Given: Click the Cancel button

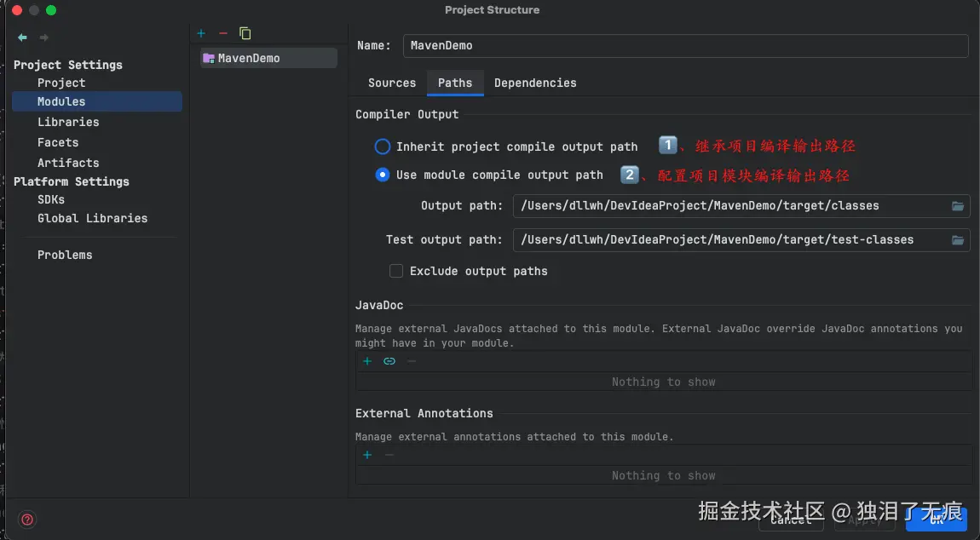Looking at the screenshot, I should [x=791, y=520].
